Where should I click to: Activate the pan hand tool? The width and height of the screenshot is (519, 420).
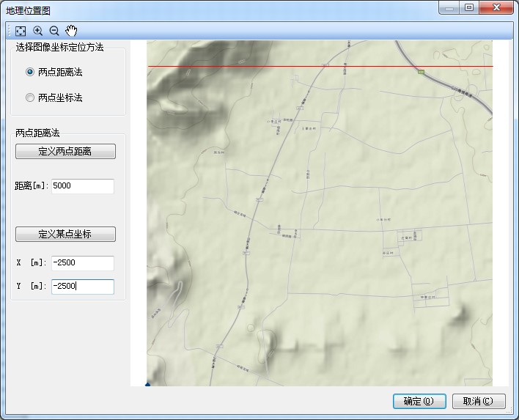[71, 31]
